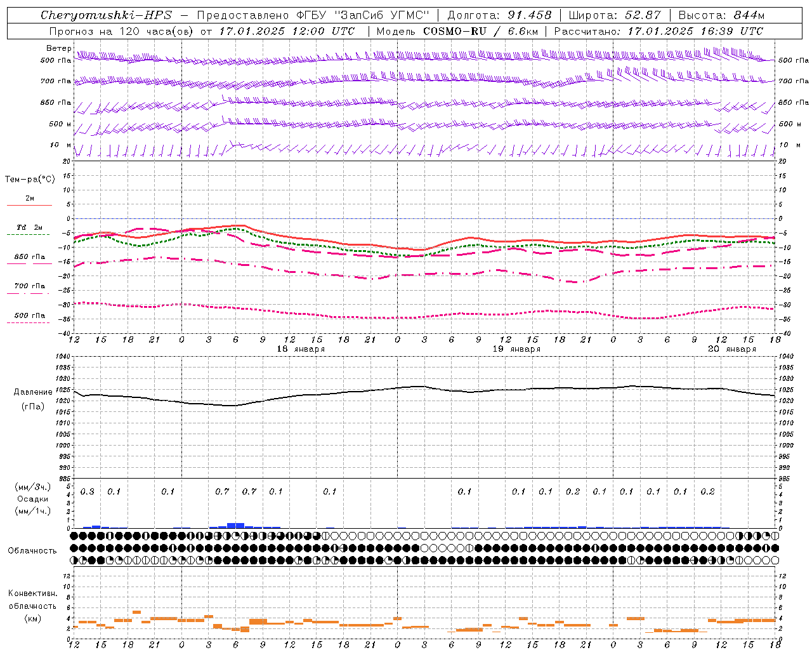The image size is (812, 650).
Task: Click the (мм/1ч.) unit label
Action: click(x=33, y=511)
